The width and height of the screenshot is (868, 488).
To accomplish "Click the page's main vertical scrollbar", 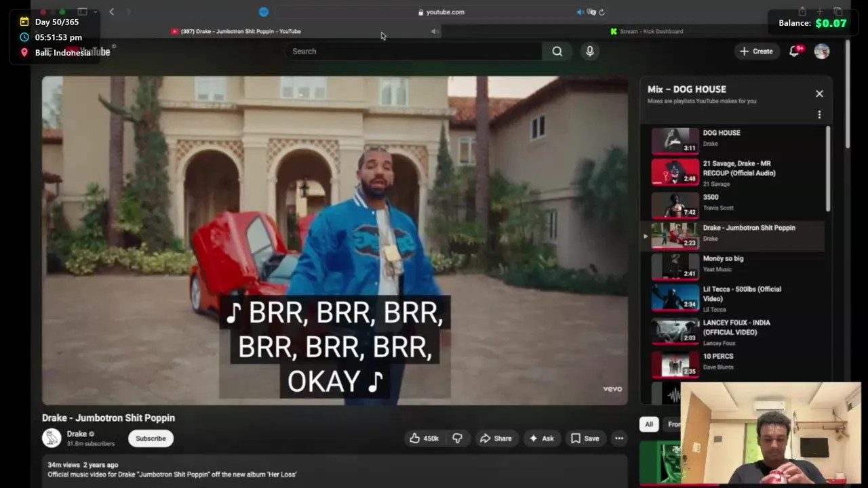I will coord(847,95).
